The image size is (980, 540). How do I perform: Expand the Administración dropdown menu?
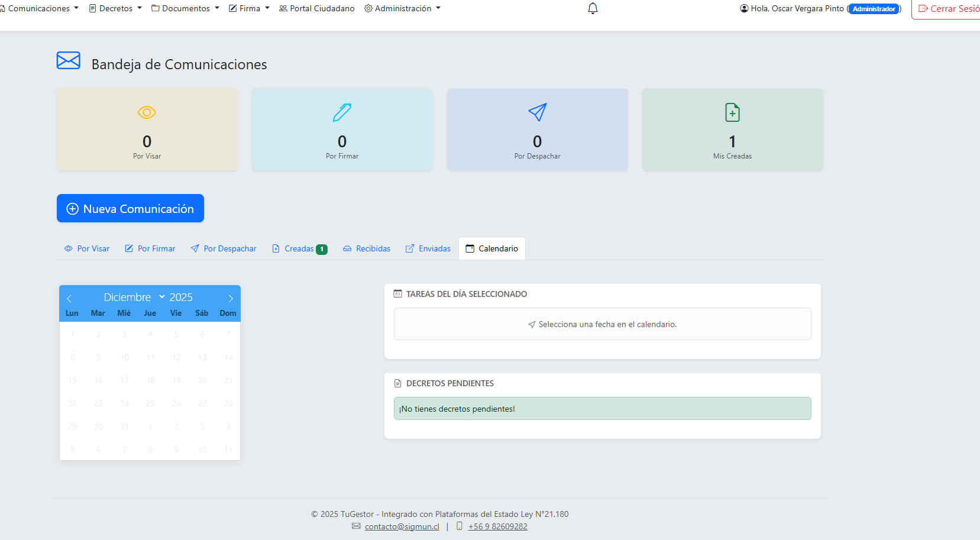click(x=402, y=8)
